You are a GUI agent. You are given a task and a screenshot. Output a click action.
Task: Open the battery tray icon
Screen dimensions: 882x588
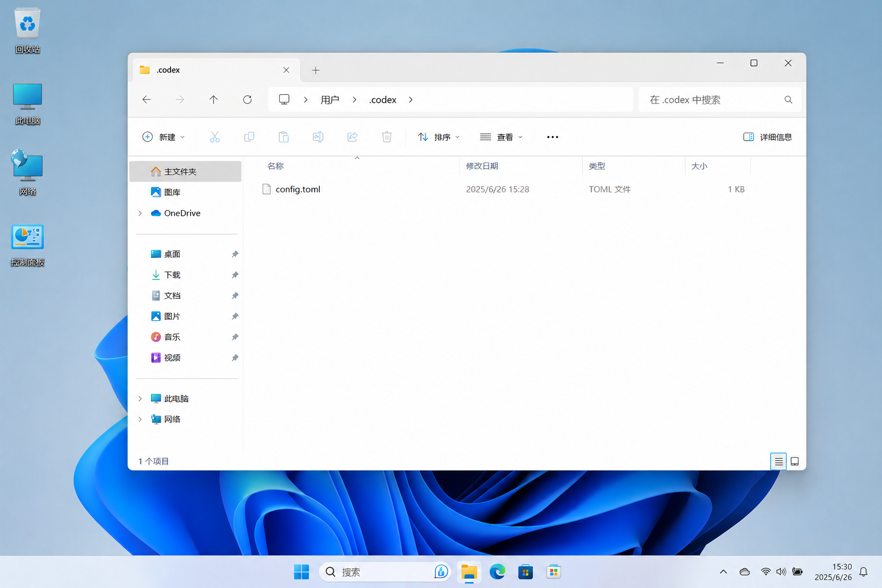click(x=797, y=572)
